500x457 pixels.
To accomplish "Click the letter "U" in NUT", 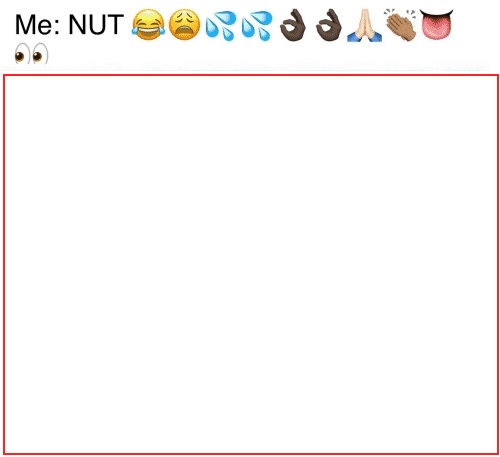I will [x=96, y=25].
